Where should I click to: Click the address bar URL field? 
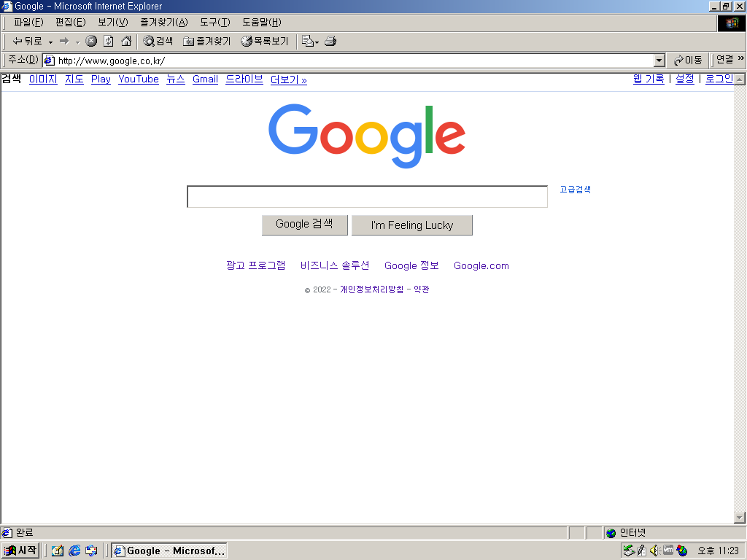coord(355,61)
